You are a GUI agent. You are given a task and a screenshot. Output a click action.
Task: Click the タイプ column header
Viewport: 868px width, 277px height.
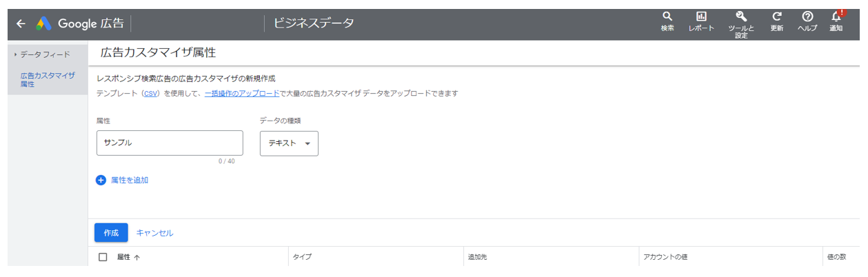tap(302, 257)
